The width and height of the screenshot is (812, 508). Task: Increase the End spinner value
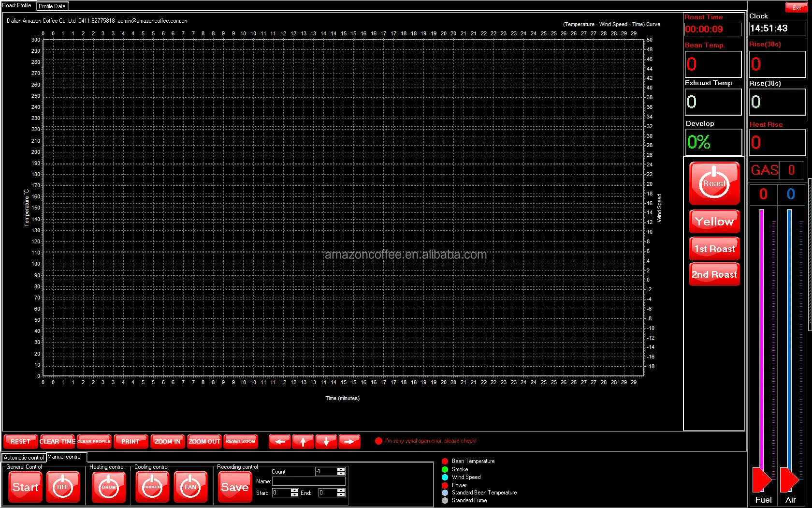point(341,491)
